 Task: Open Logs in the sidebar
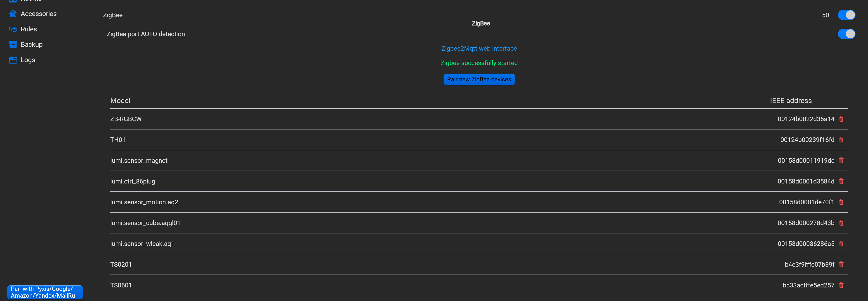[28, 60]
